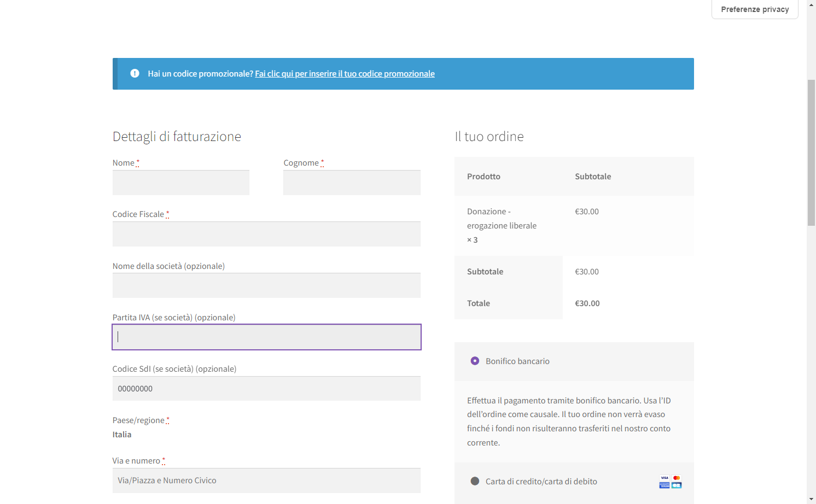
Task: Click the 'Dettagli di fatturazione' heading
Action: (x=177, y=137)
